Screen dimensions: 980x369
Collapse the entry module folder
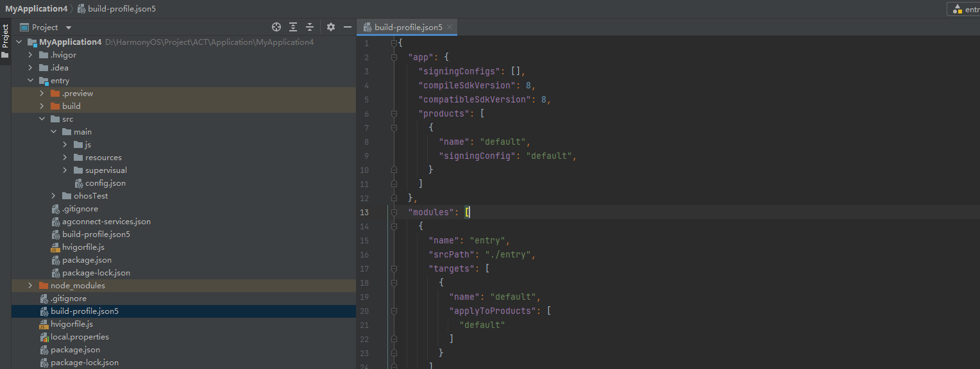point(30,81)
